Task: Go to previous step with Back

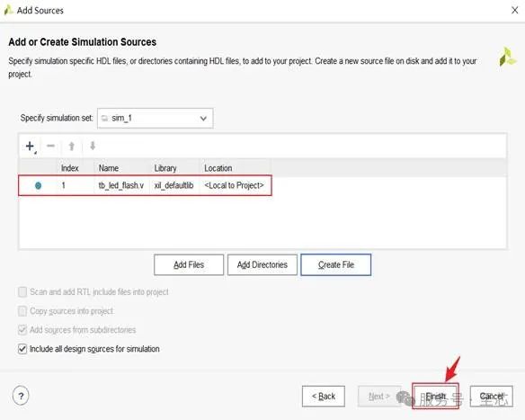Action: coord(324,397)
